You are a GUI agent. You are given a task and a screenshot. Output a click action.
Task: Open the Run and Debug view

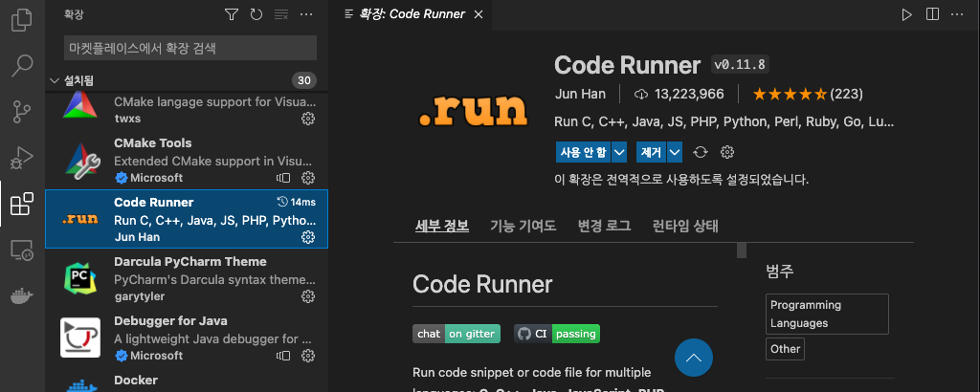(22, 158)
